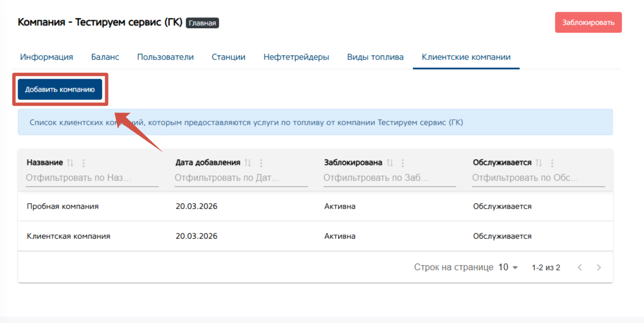
Task: Open Обслуживается column menu dots
Action: pyautogui.click(x=552, y=163)
